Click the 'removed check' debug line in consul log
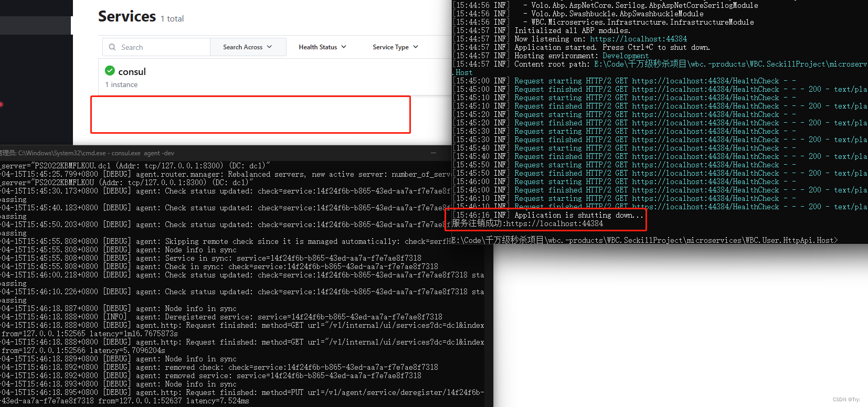The width and height of the screenshot is (868, 407). 219,367
